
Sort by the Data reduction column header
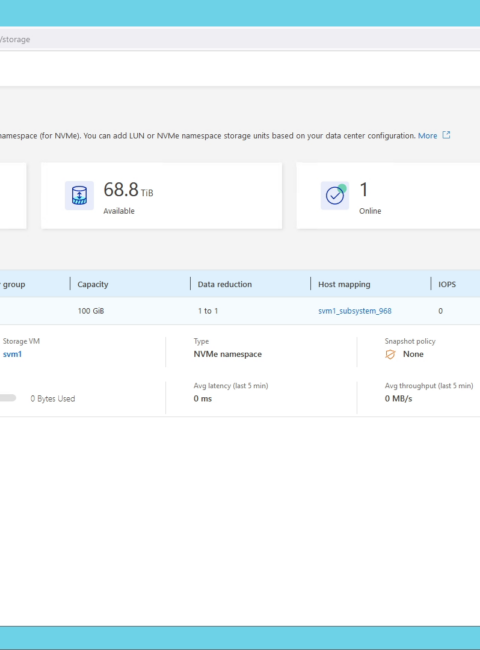pyautogui.click(x=225, y=284)
